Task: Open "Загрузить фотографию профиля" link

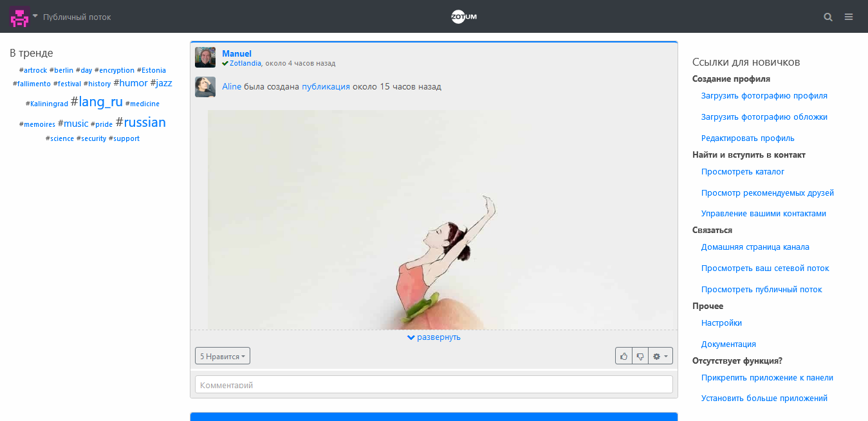Action: 764,96
